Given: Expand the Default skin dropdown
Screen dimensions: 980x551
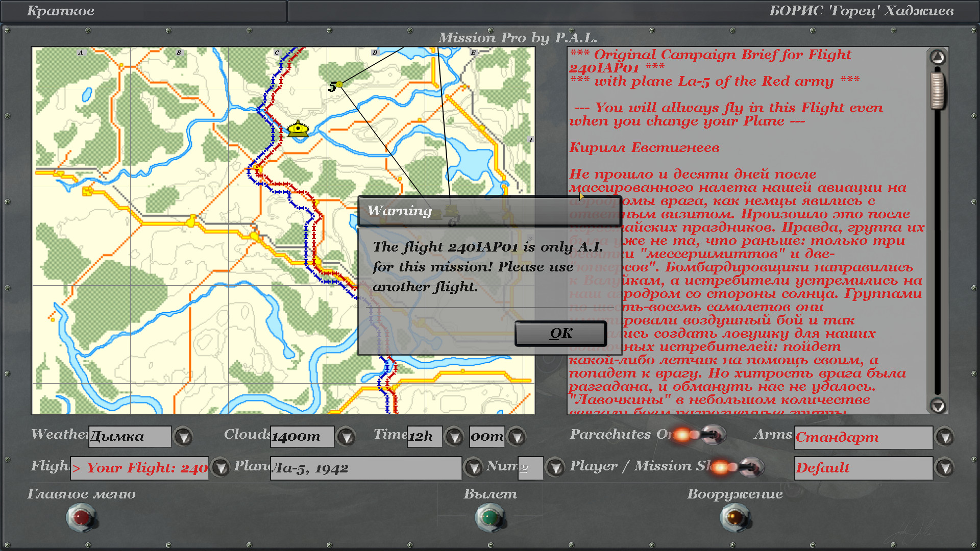Looking at the screenshot, I should pyautogui.click(x=945, y=468).
